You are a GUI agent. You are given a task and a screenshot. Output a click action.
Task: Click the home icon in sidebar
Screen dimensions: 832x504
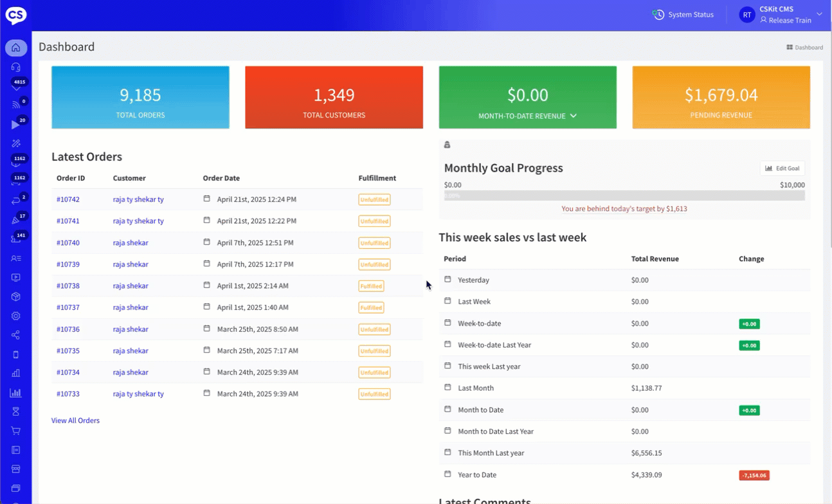point(16,48)
